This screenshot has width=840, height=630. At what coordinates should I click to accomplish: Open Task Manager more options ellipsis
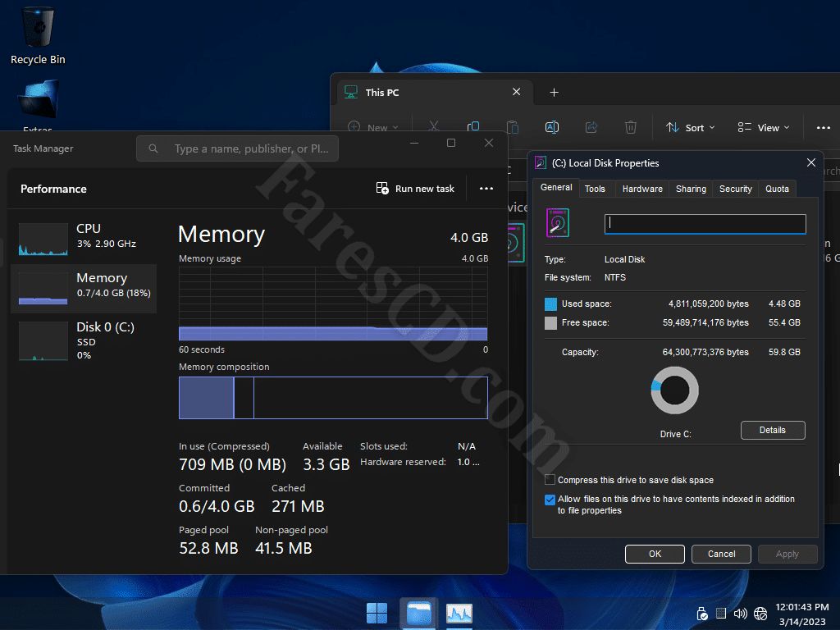(x=486, y=188)
